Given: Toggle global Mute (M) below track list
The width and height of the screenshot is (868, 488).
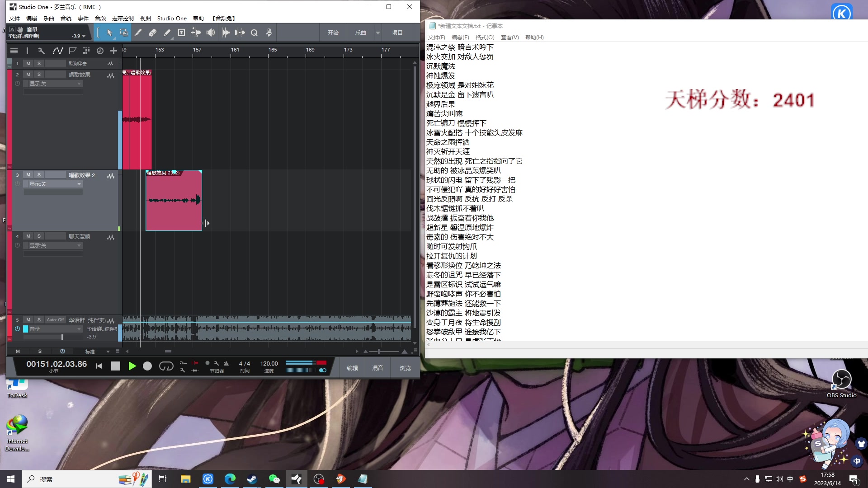Looking at the screenshot, I should pos(18,351).
